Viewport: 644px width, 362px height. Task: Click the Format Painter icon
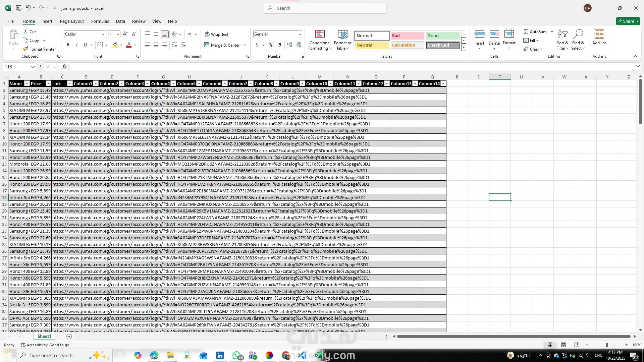[x=26, y=49]
